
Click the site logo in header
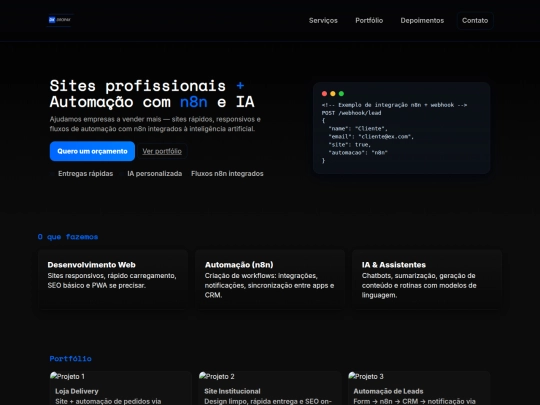(x=60, y=20)
